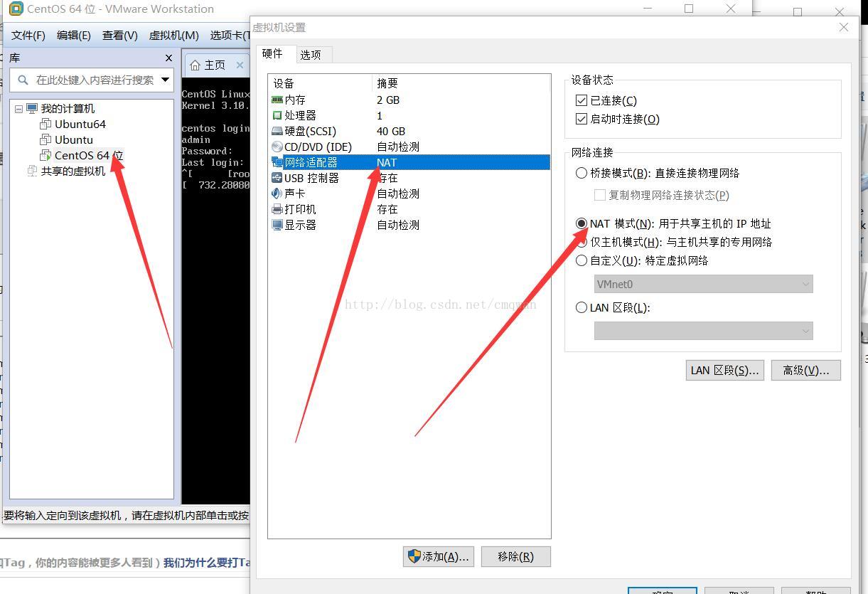Click the 我的计算机 computer icon
Viewport: 868px width, 594px height.
point(32,109)
